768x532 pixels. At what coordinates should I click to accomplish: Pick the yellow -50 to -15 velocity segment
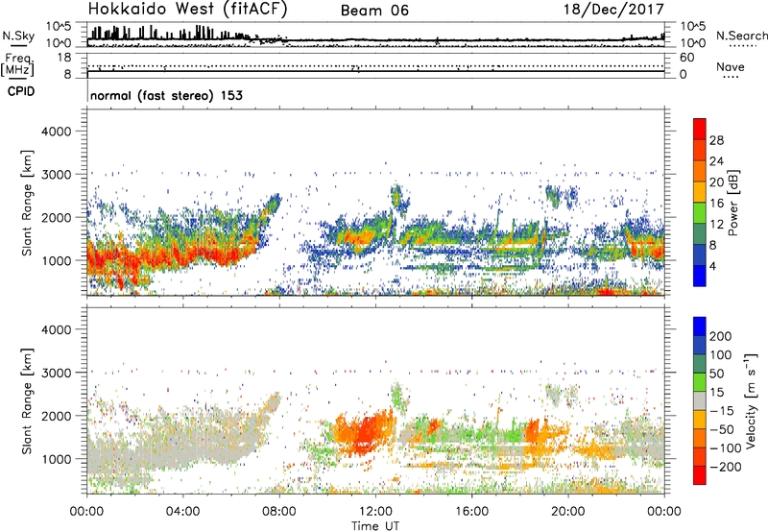(x=700, y=420)
